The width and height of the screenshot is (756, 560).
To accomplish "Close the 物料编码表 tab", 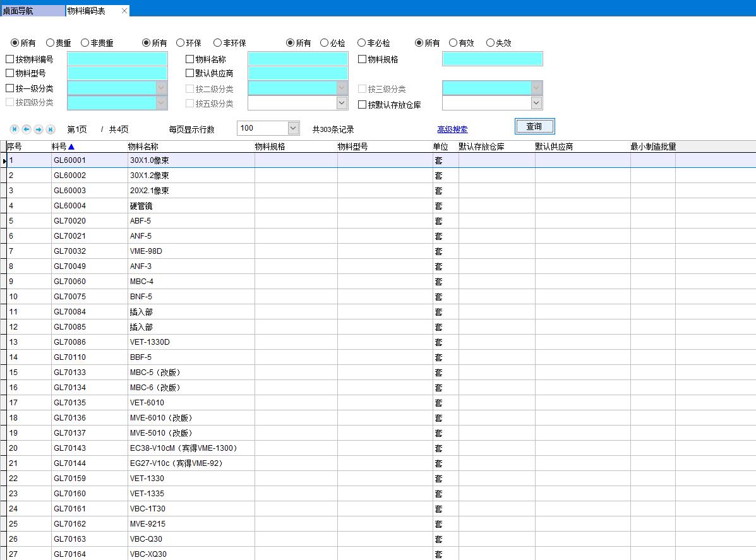I will pos(124,11).
